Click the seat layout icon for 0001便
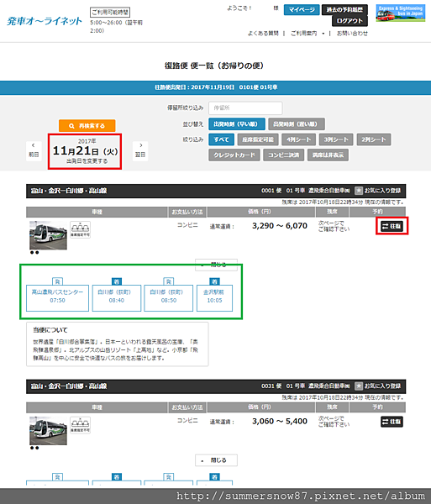Viewport: 431px width, 504px height. pyautogui.click(x=80, y=229)
